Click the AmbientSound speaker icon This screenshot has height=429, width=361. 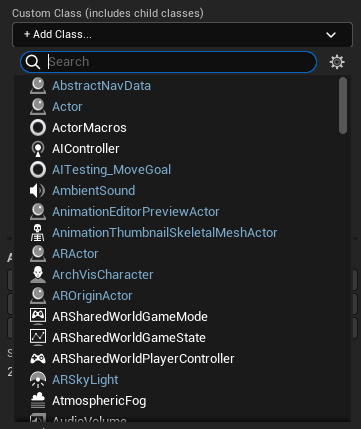(37, 191)
